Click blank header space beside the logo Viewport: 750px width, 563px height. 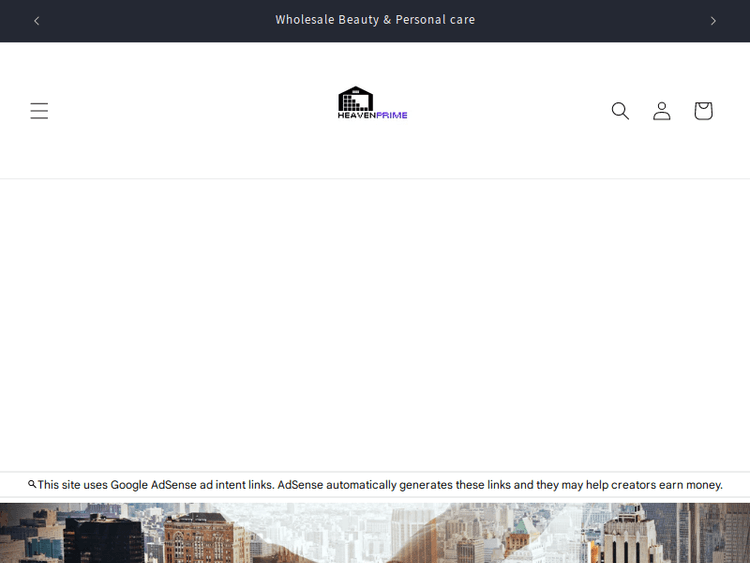(x=200, y=111)
